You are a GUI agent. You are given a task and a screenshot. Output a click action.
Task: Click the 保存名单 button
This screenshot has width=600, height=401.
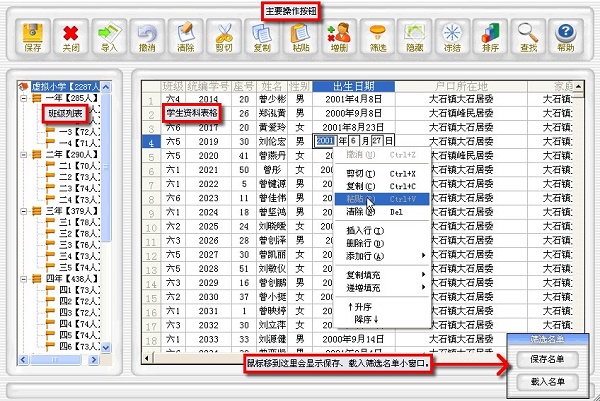[x=547, y=359]
